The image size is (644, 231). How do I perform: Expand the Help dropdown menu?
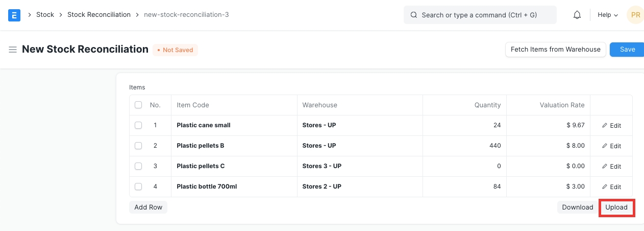coord(607,15)
